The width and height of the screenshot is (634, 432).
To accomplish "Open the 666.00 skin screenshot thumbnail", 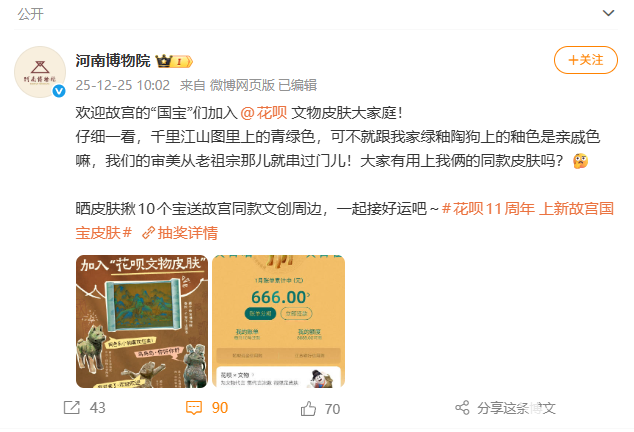I will (279, 321).
